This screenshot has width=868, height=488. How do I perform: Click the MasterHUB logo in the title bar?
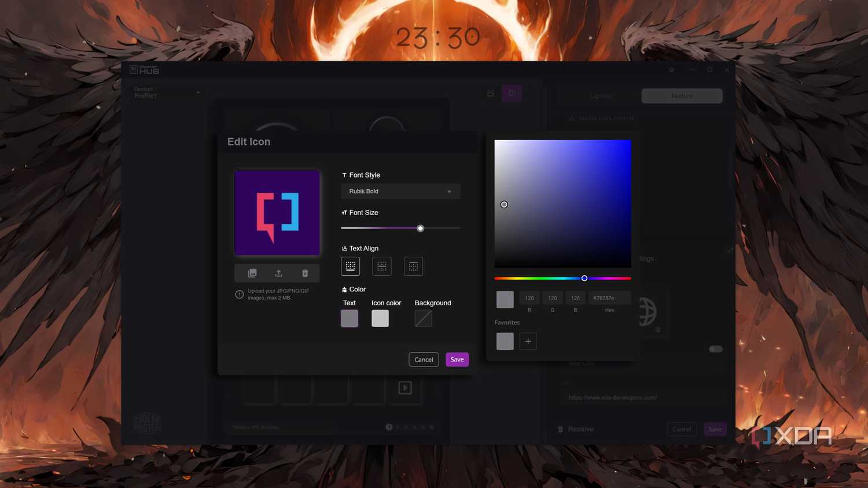coord(144,70)
